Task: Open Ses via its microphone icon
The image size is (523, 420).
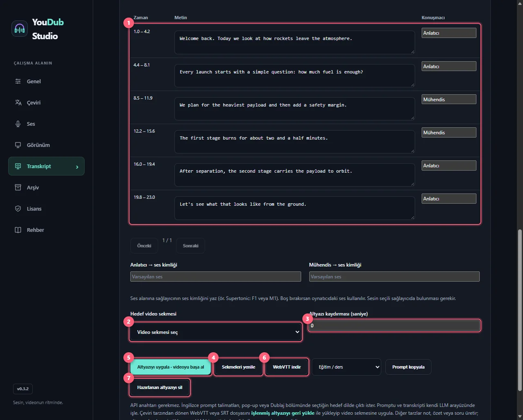Action: [18, 124]
